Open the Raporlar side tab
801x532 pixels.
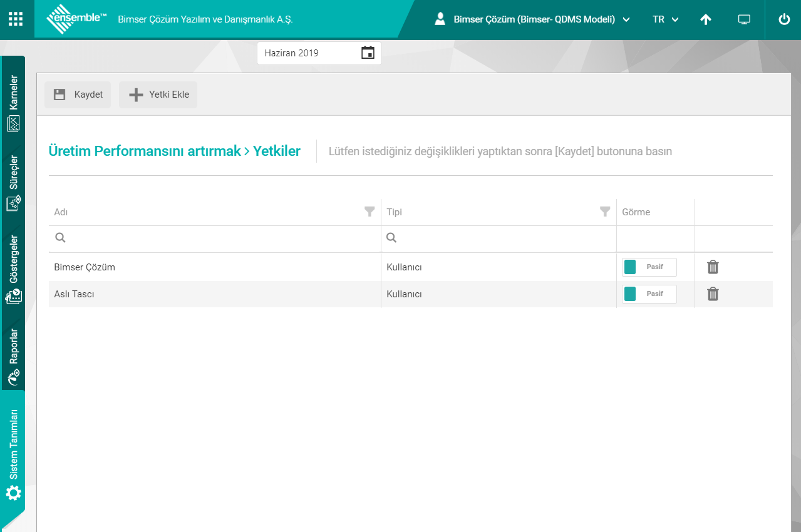(13, 354)
